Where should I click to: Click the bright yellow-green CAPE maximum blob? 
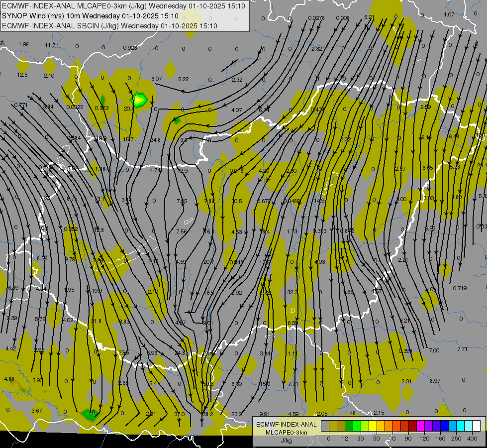click(x=139, y=100)
